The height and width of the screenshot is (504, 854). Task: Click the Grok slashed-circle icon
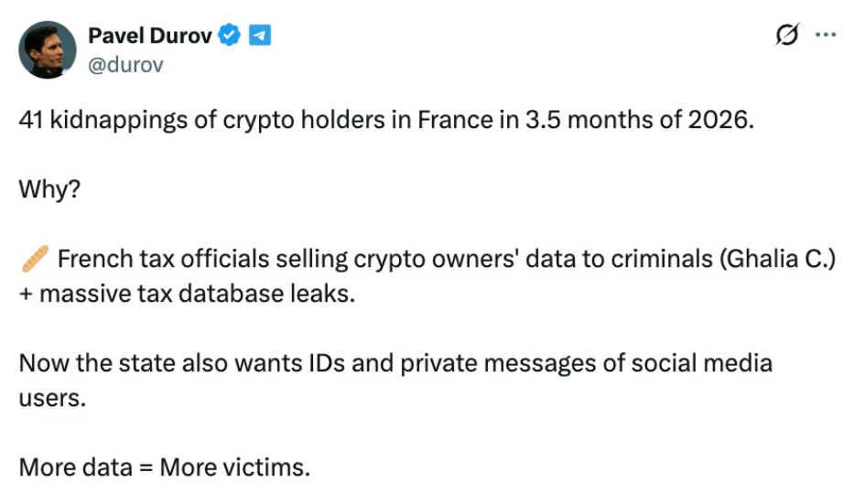(785, 36)
